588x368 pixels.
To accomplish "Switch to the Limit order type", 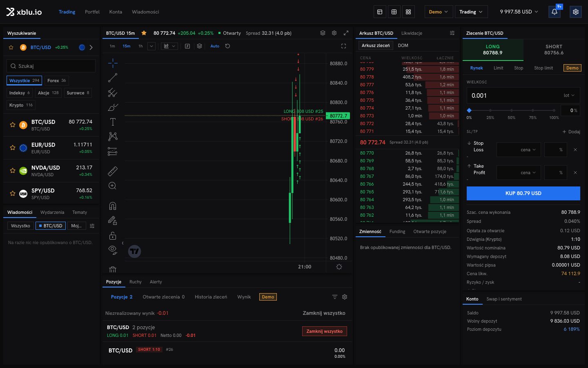I will pyautogui.click(x=498, y=68).
